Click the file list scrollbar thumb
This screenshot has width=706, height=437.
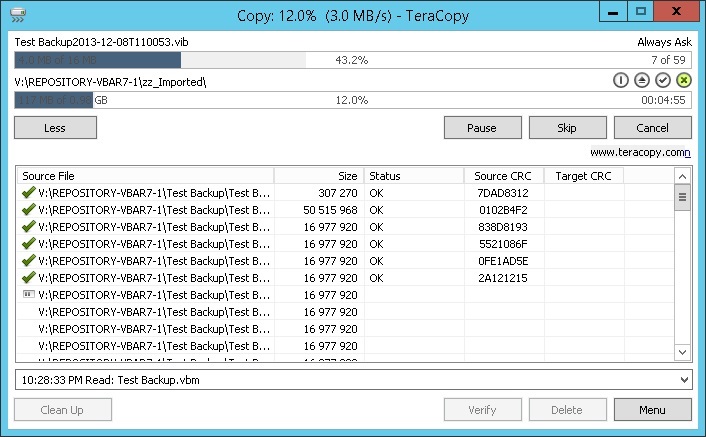682,197
